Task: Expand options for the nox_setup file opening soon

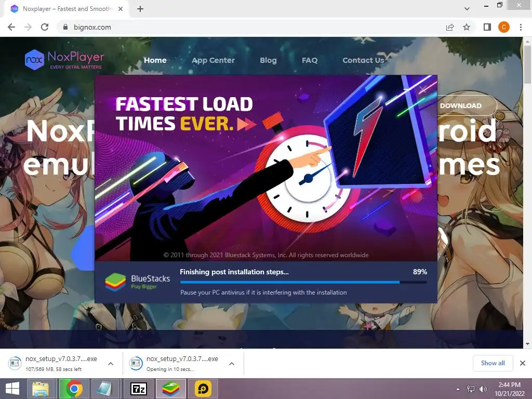Action: click(x=232, y=364)
